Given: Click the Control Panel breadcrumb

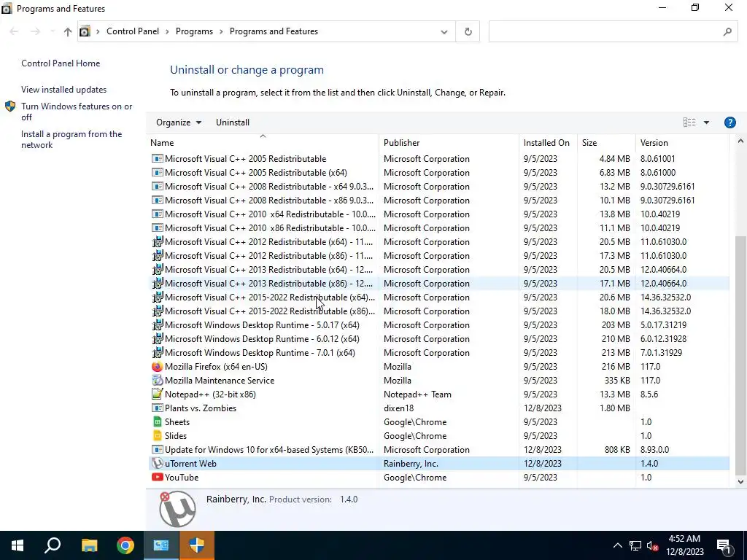Looking at the screenshot, I should tap(133, 31).
